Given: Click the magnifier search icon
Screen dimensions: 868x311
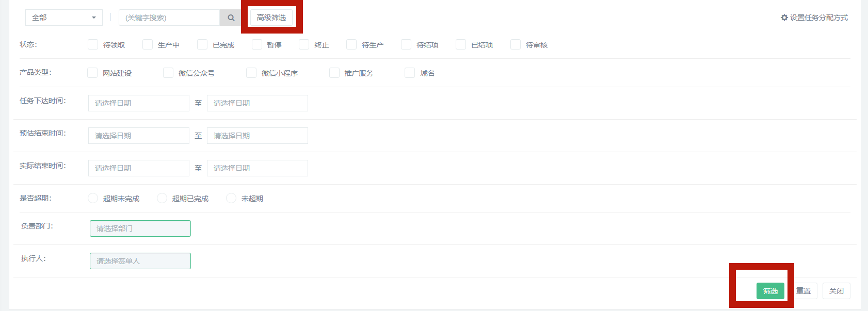Looking at the screenshot, I should [x=231, y=18].
